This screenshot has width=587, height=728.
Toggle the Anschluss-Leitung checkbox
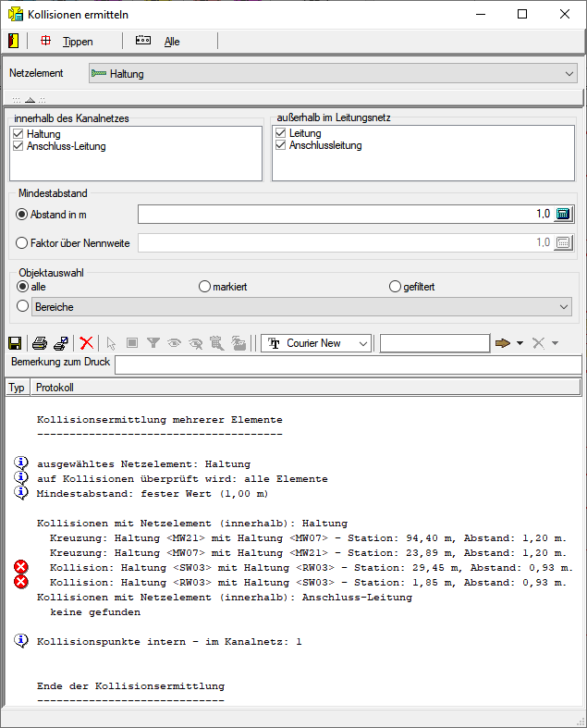pyautogui.click(x=19, y=146)
